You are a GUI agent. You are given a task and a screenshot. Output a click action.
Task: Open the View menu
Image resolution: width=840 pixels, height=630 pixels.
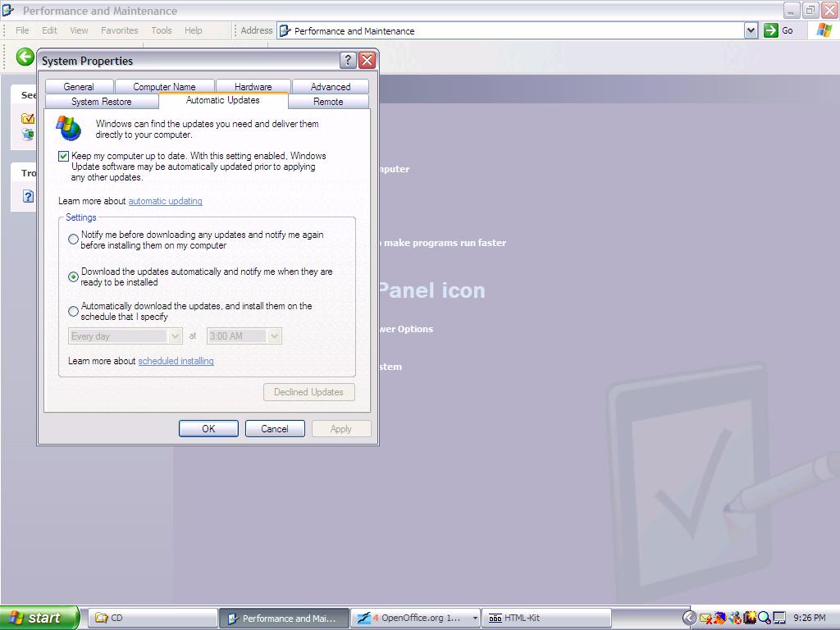tap(80, 30)
